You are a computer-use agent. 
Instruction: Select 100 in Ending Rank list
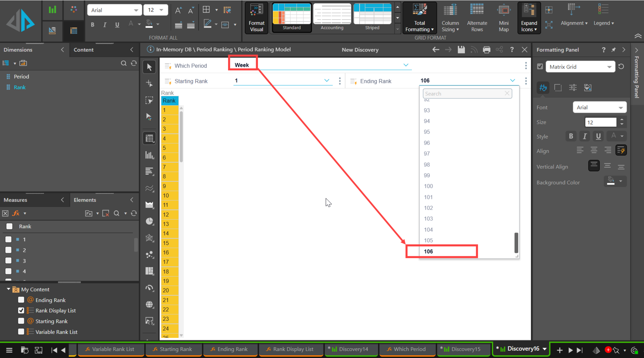click(428, 186)
